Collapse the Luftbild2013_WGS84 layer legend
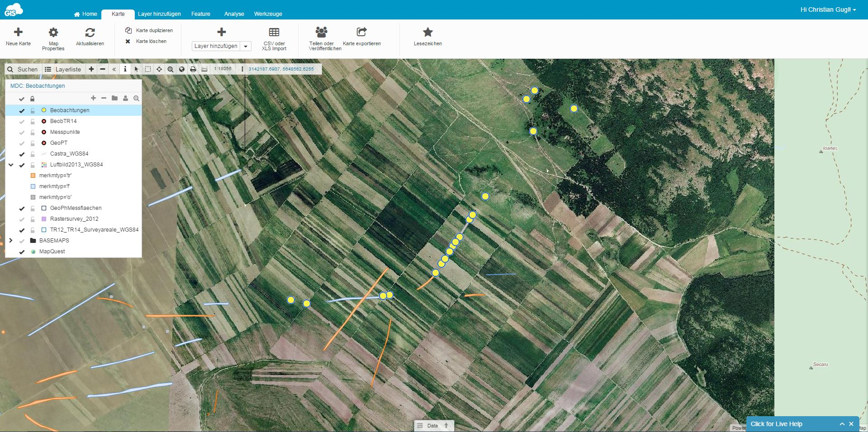This screenshot has width=868, height=432. tap(11, 165)
